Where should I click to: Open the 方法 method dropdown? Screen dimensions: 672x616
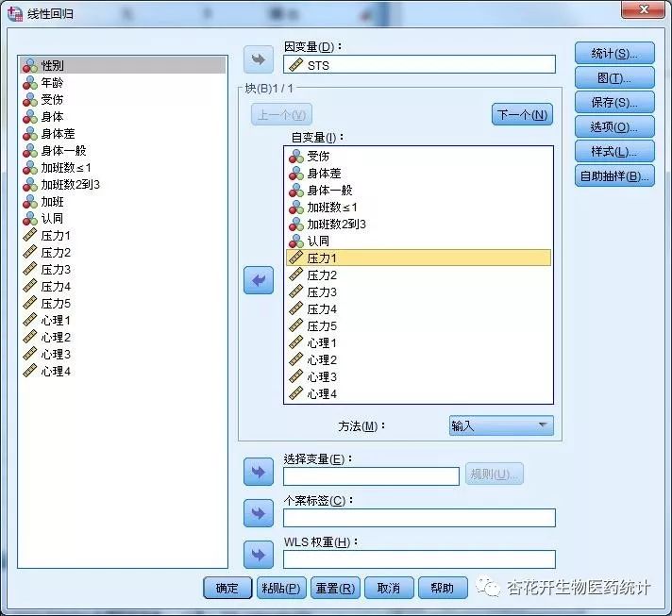point(501,425)
